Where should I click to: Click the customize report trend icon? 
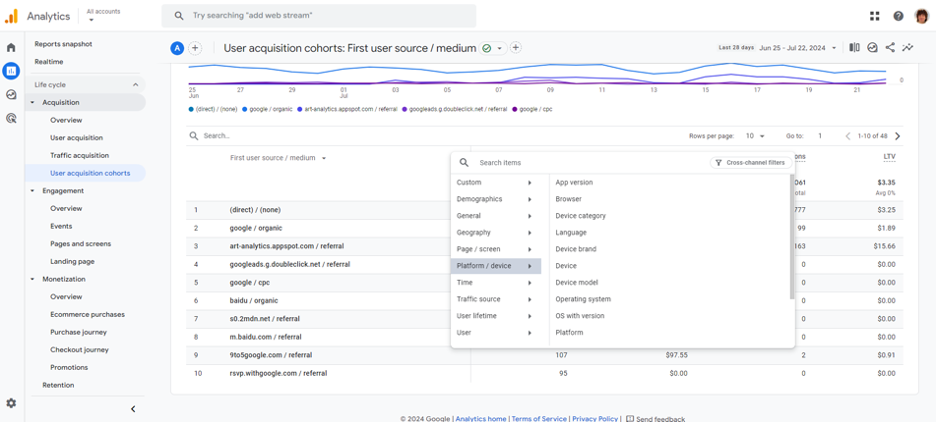point(908,48)
